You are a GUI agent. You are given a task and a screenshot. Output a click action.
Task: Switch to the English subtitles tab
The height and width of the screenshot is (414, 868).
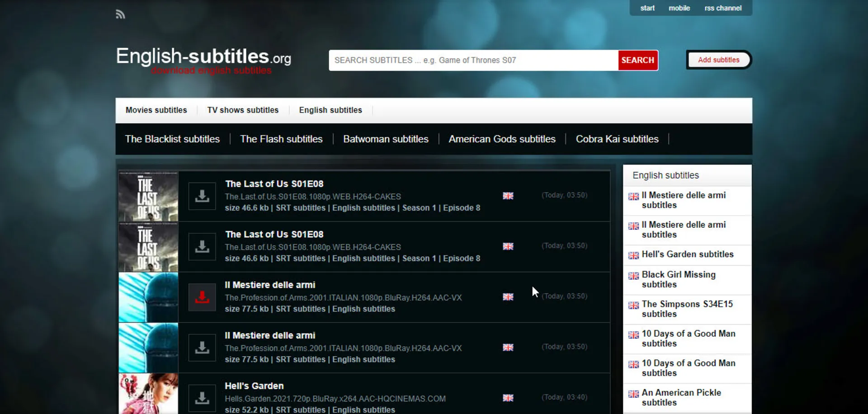click(x=330, y=110)
